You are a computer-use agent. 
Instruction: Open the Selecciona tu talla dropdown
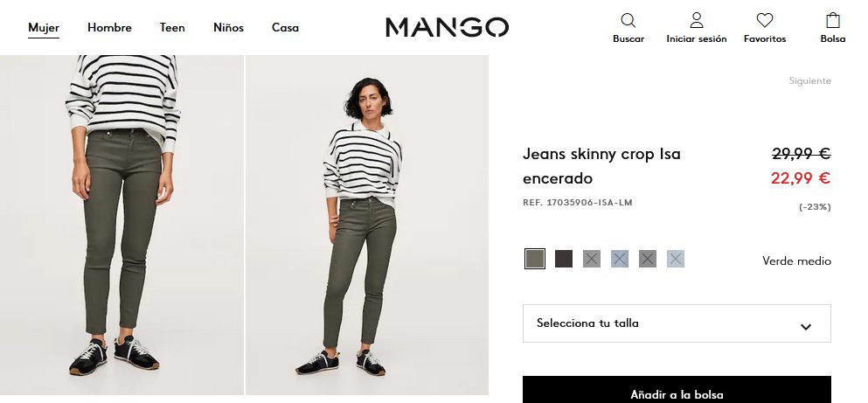pos(677,323)
